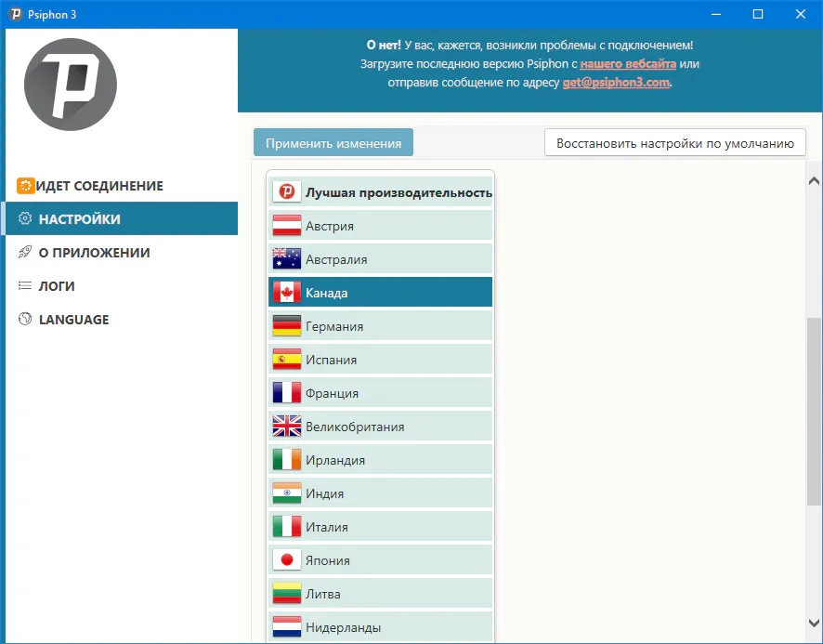Screen dimensions: 823x644
Task: Click the list icon beside ЛОГИ
Action: click(25, 285)
